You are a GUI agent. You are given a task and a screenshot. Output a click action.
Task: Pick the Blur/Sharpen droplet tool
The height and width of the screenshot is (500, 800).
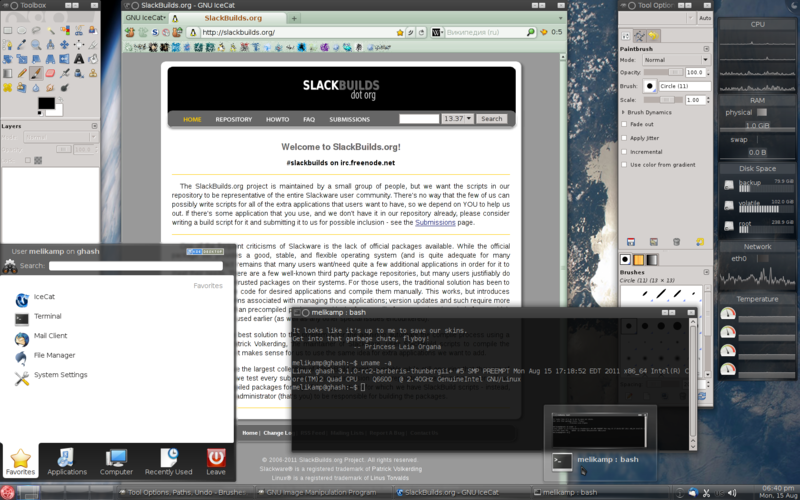click(36, 87)
